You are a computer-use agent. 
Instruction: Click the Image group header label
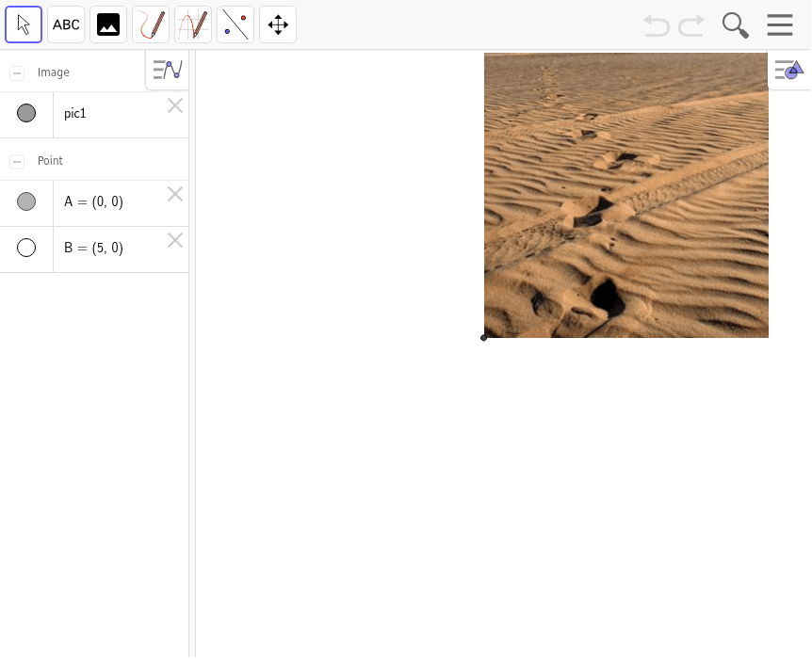tap(54, 72)
